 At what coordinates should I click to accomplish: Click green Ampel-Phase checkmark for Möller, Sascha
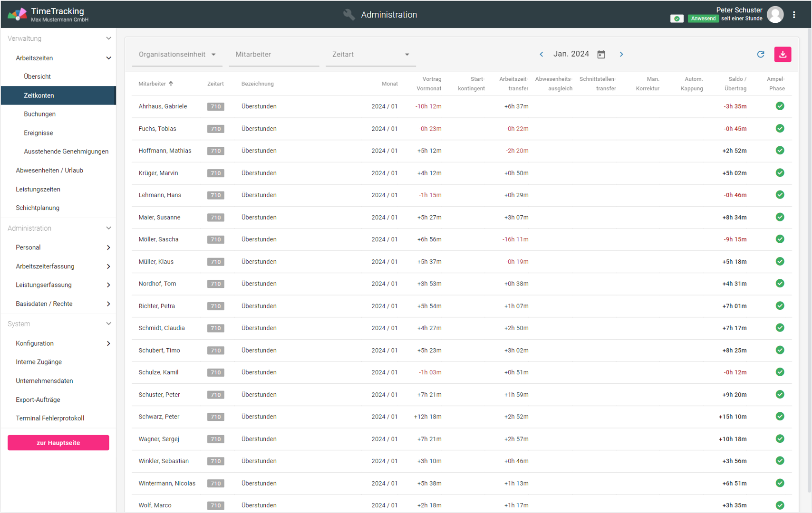(x=780, y=239)
